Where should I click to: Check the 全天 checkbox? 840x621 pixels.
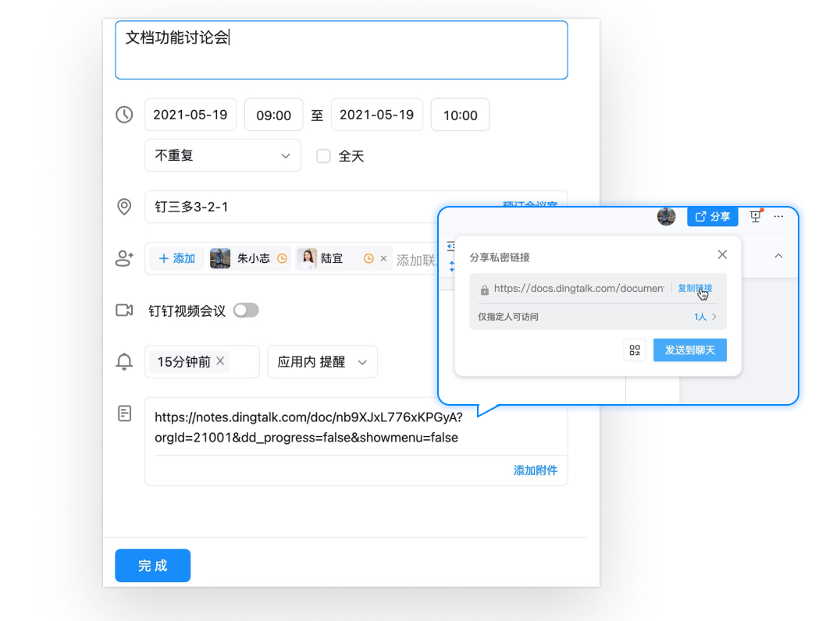pyautogui.click(x=323, y=155)
